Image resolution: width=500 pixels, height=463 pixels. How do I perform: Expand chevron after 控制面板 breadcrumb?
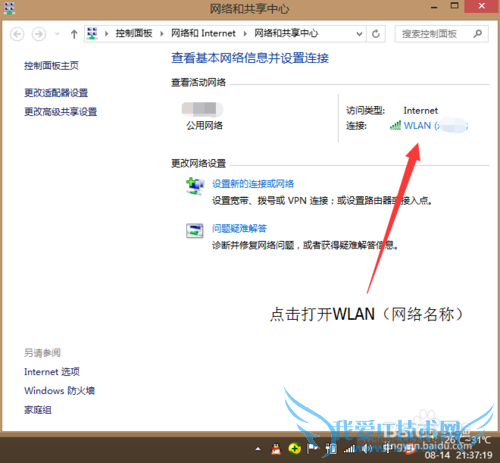pos(162,34)
